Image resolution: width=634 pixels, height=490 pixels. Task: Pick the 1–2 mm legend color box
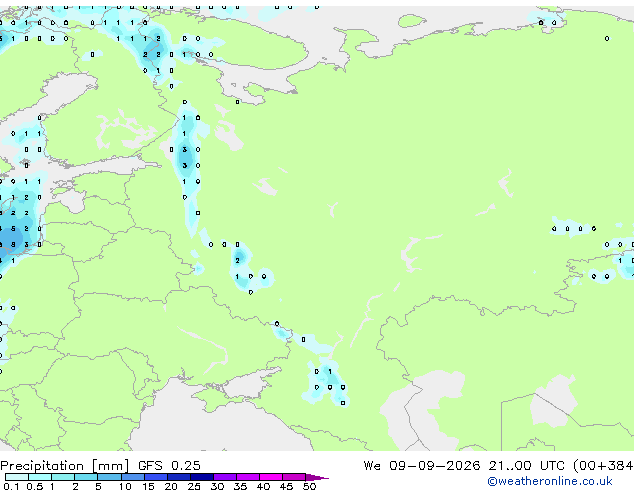point(63,477)
